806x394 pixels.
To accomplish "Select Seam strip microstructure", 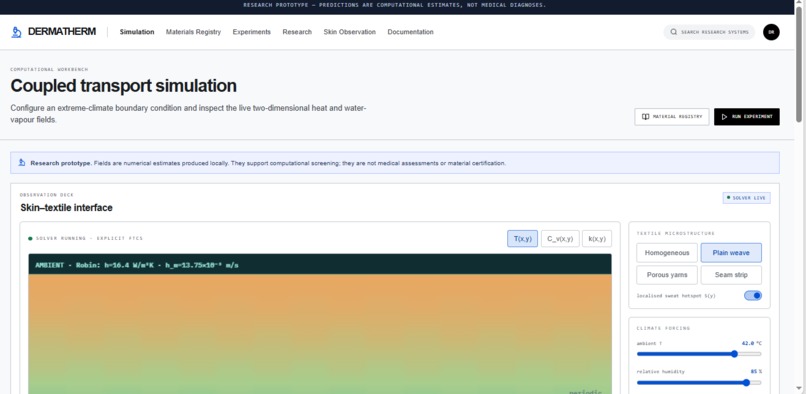I will [x=731, y=275].
